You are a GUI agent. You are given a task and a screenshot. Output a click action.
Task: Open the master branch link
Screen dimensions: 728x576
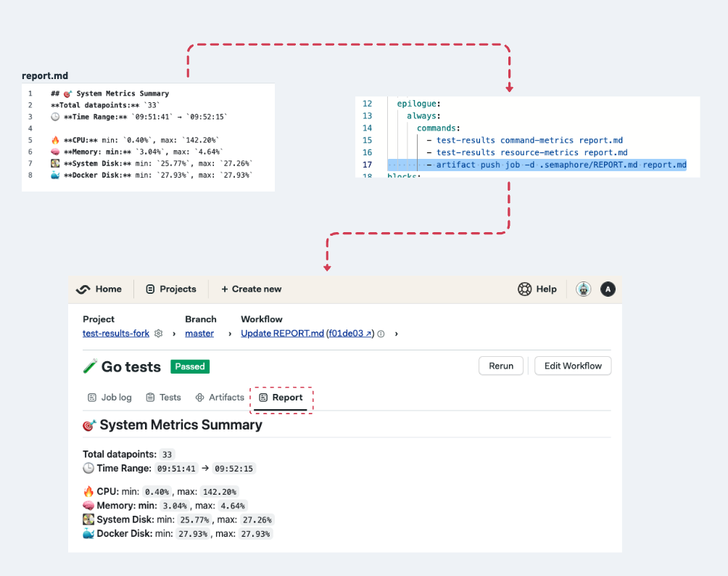pos(199,333)
